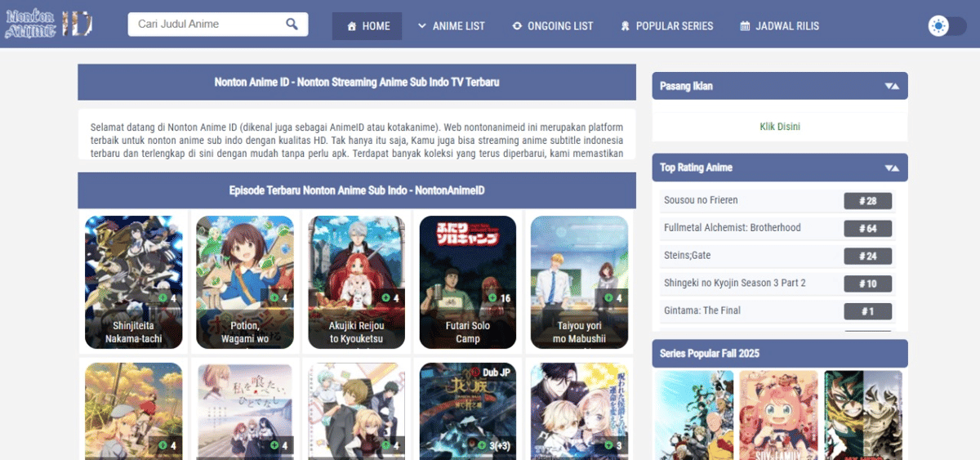Collapse the Pasang Iklan panel arrow

891,86
